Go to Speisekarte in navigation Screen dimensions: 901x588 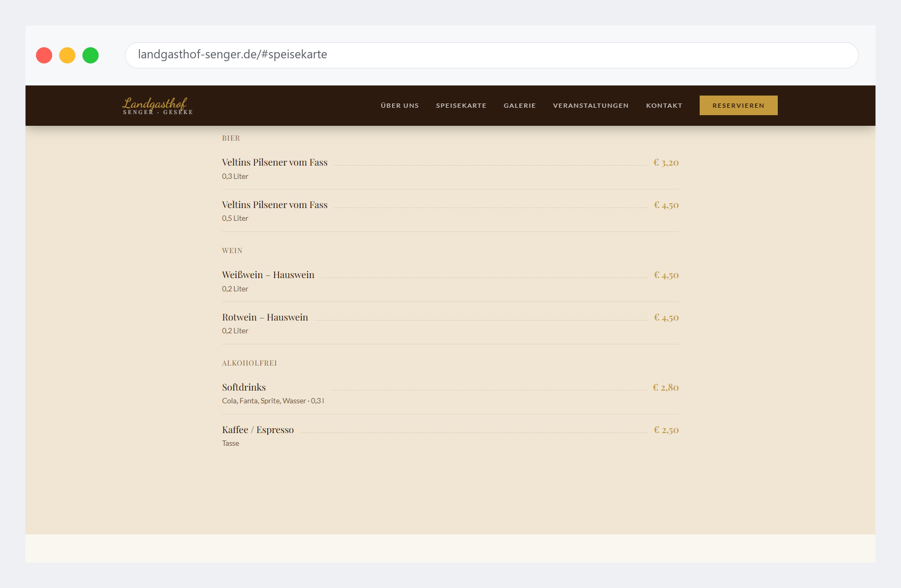pos(461,106)
